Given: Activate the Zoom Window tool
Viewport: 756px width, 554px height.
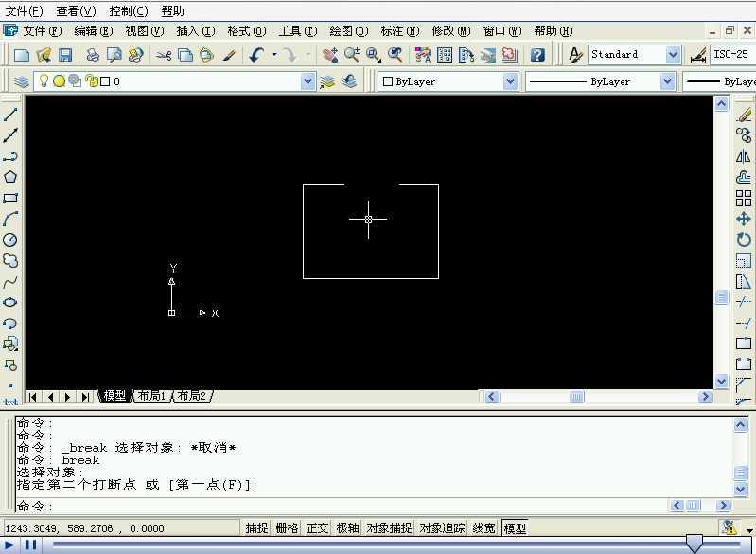Looking at the screenshot, I should coord(373,55).
